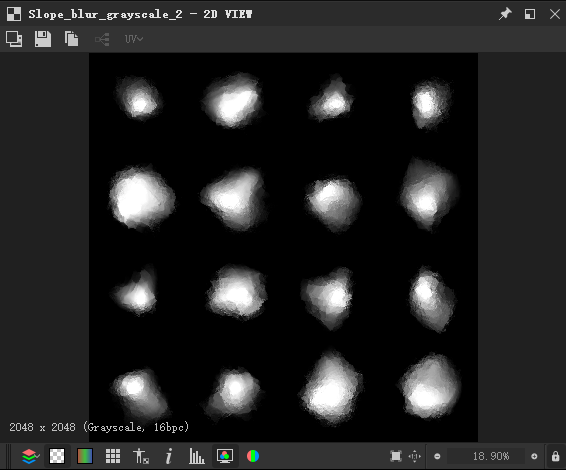
Task: Click the 2048 x 2048 Grayscale 16bpc info text
Action: (x=99, y=427)
